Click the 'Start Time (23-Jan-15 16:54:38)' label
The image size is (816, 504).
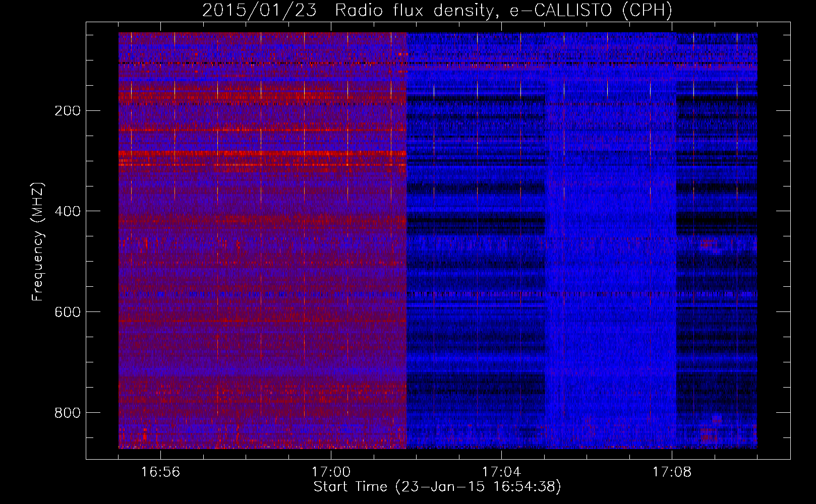click(437, 487)
